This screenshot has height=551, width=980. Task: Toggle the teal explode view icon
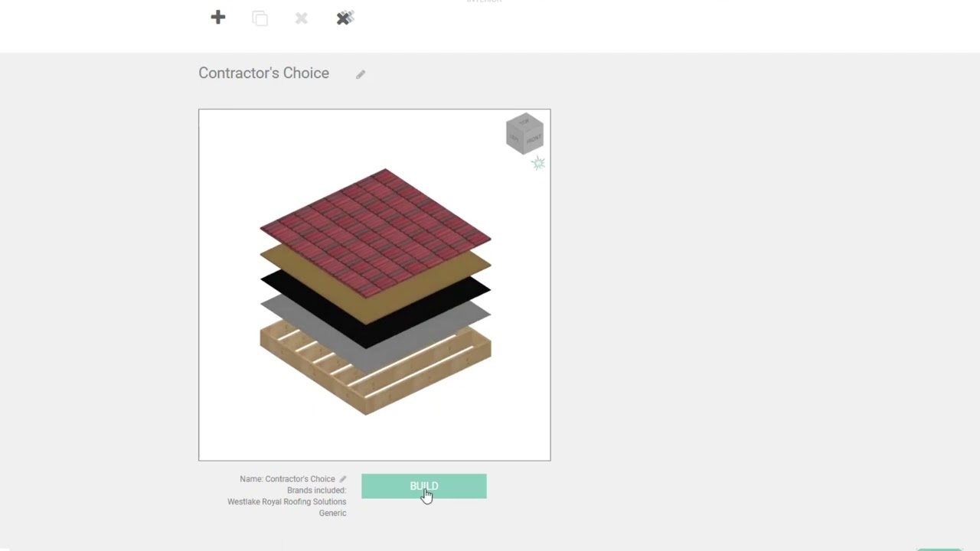point(538,162)
